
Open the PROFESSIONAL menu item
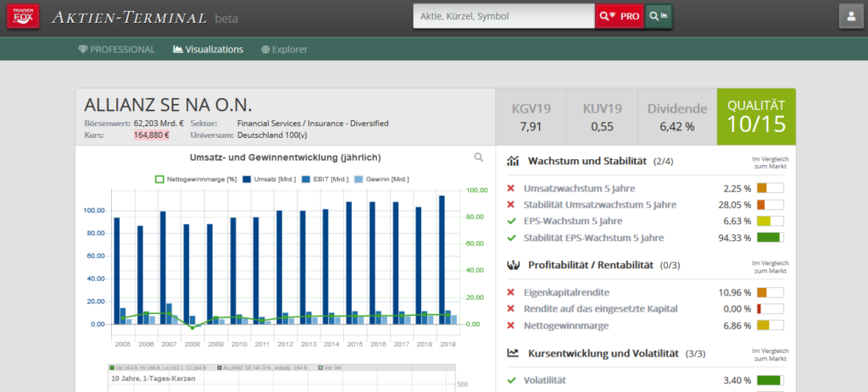pyautogui.click(x=117, y=49)
